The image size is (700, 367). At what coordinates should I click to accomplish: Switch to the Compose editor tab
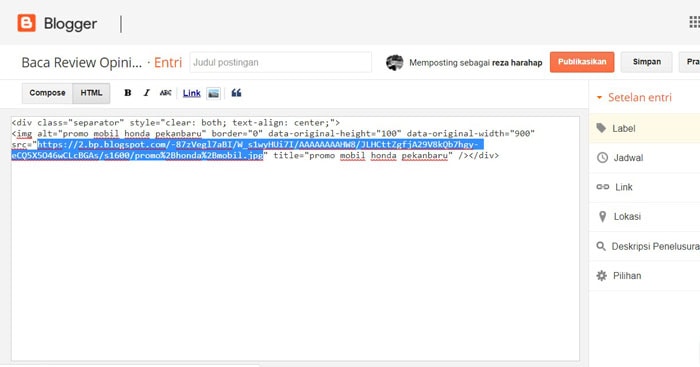coord(47,93)
